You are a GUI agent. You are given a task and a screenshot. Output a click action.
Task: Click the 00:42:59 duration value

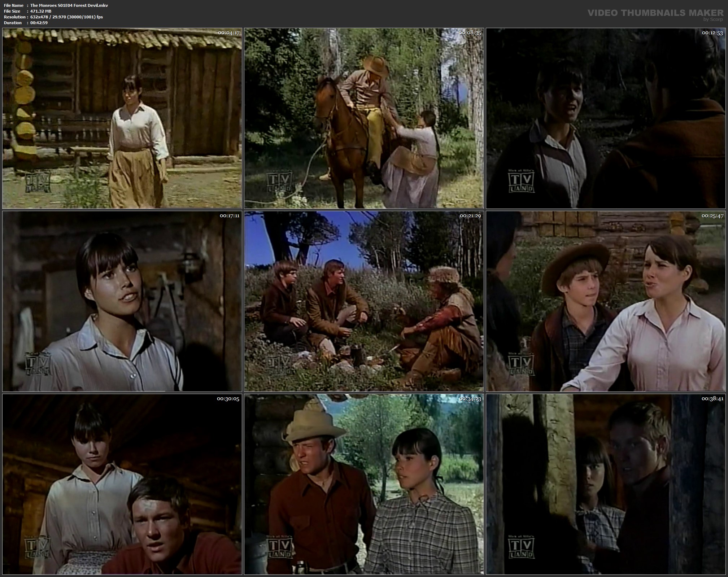point(39,23)
